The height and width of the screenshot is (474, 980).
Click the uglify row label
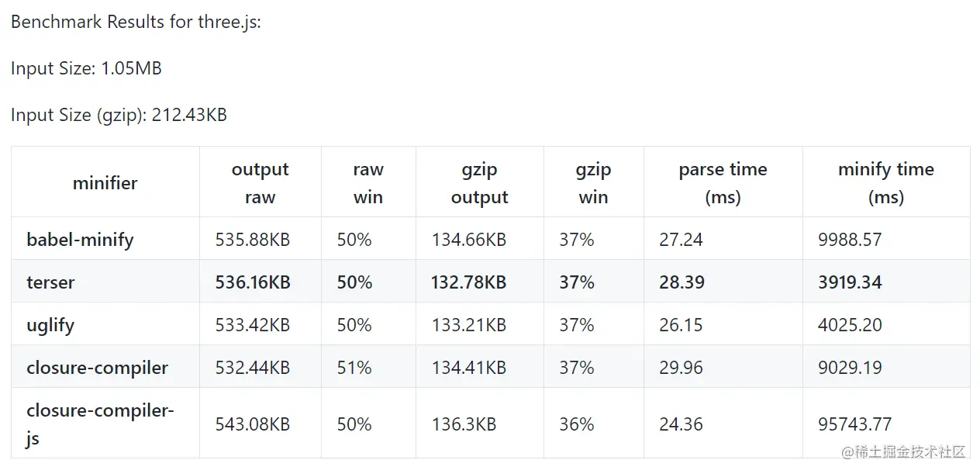[50, 325]
